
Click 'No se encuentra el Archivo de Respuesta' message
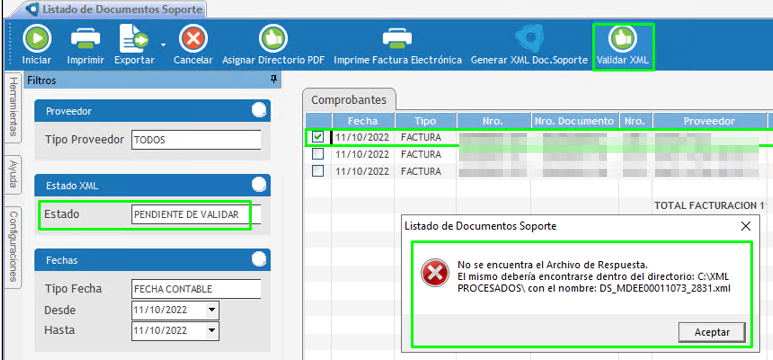pyautogui.click(x=552, y=264)
